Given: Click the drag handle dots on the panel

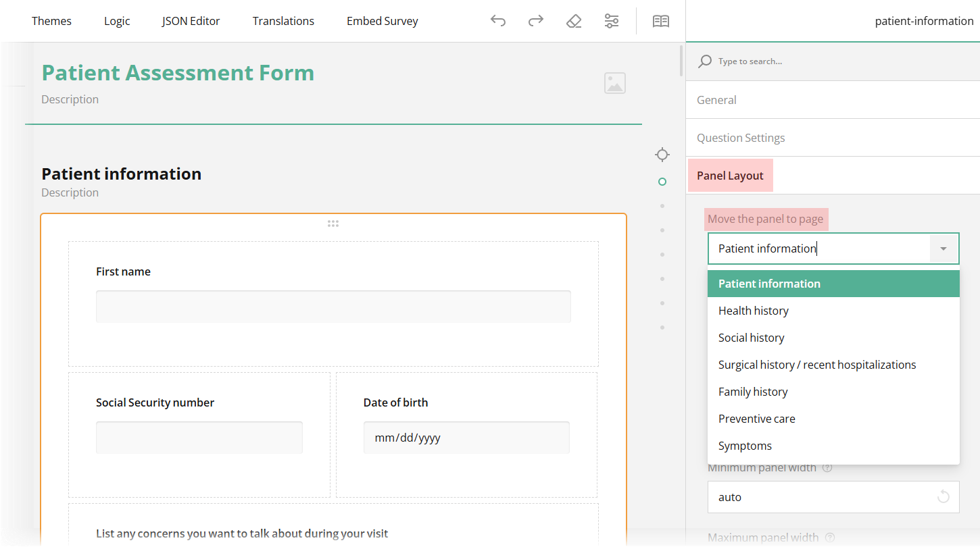Looking at the screenshot, I should (x=333, y=223).
